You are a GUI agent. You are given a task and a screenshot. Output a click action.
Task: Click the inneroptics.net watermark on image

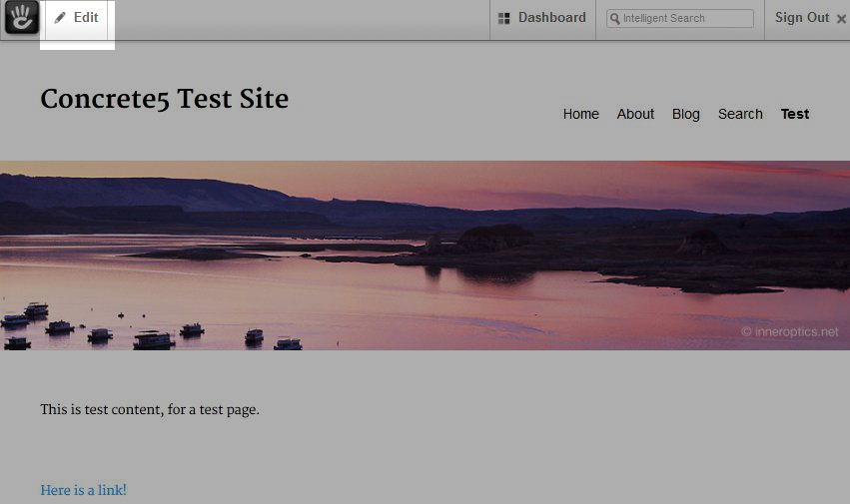(789, 332)
